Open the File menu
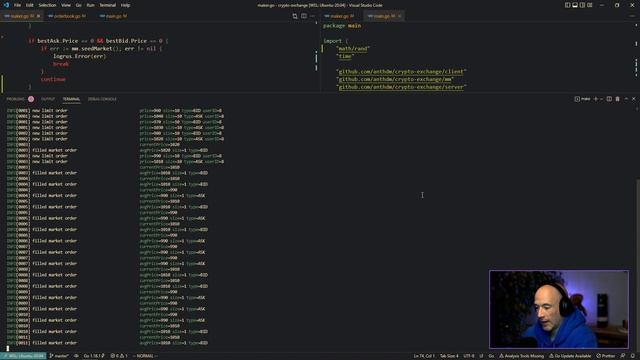Image resolution: width=640 pixels, height=360 pixels. click(17, 5)
